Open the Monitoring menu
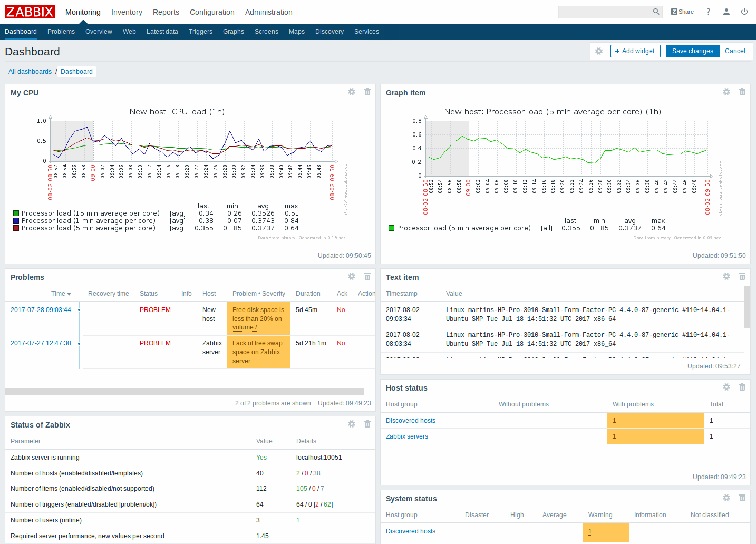 83,12
